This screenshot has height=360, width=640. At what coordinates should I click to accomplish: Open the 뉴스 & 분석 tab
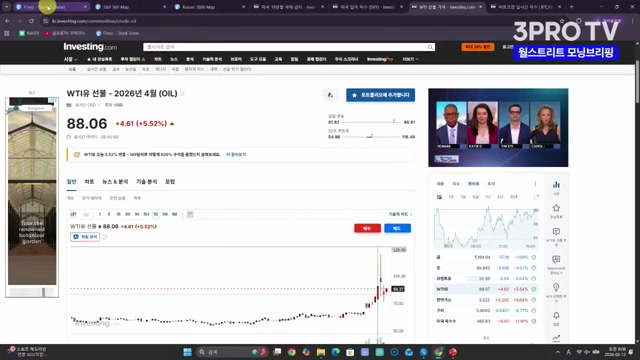point(115,182)
